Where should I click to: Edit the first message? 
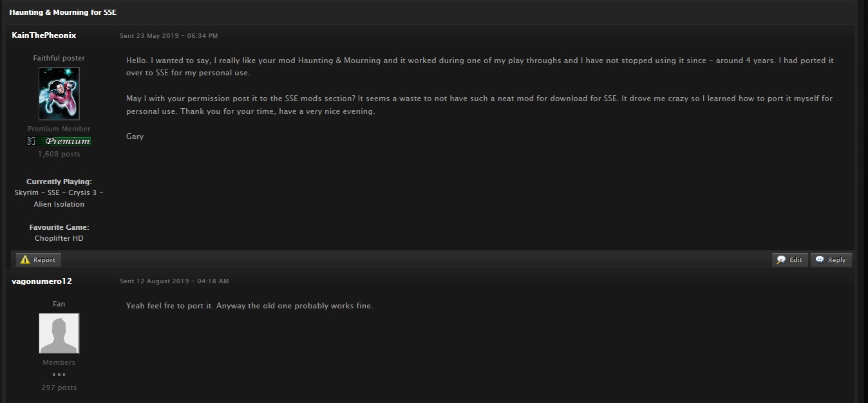[790, 260]
